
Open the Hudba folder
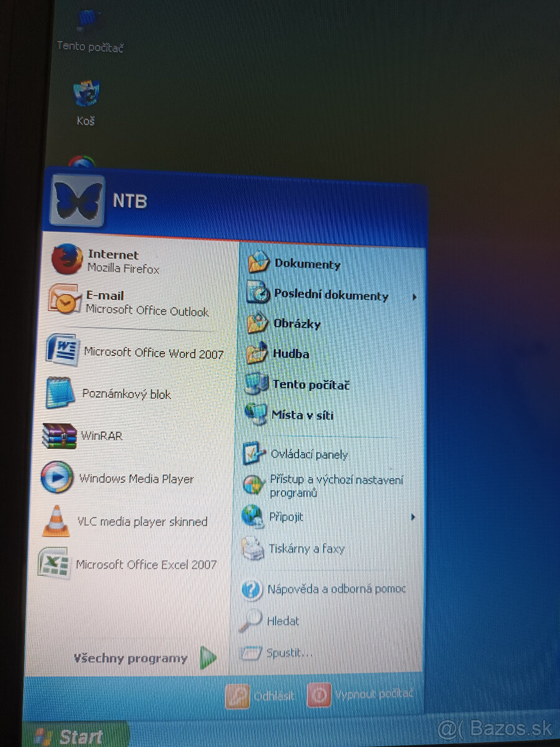coord(289,354)
